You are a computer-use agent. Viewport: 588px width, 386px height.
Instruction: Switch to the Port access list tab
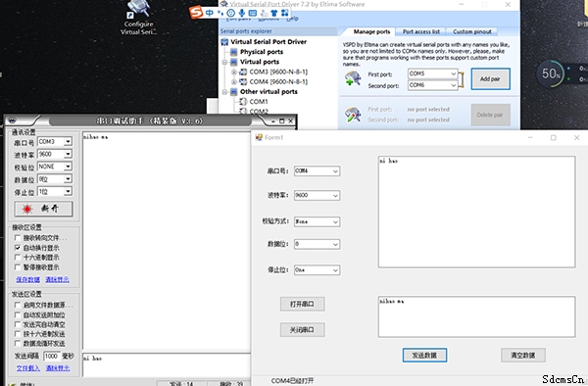point(421,32)
